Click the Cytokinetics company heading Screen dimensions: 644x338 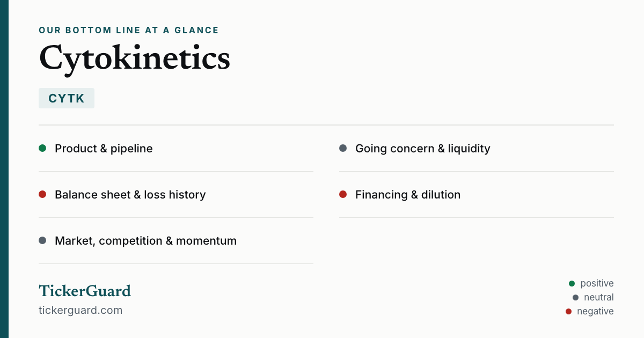(135, 58)
